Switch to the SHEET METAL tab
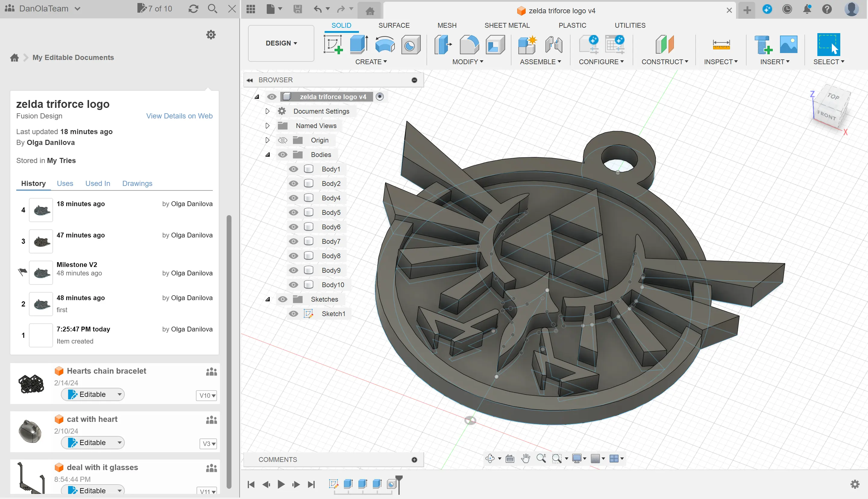868x499 pixels. point(507,25)
